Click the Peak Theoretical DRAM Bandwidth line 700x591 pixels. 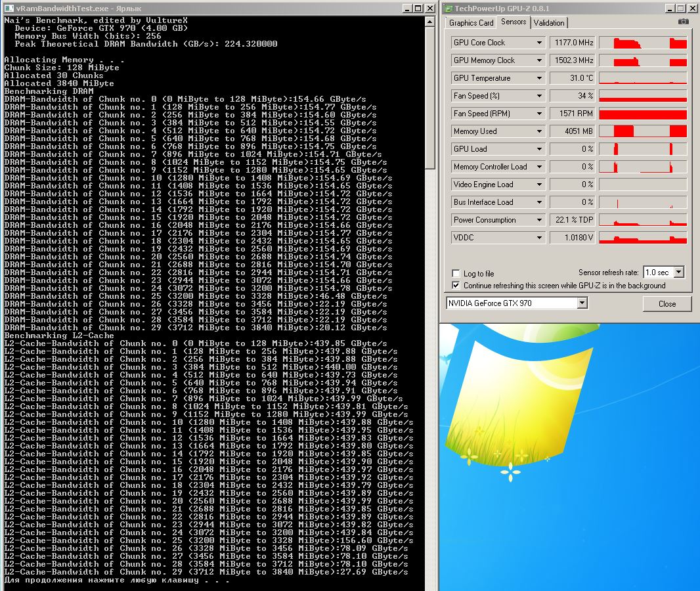(x=146, y=44)
